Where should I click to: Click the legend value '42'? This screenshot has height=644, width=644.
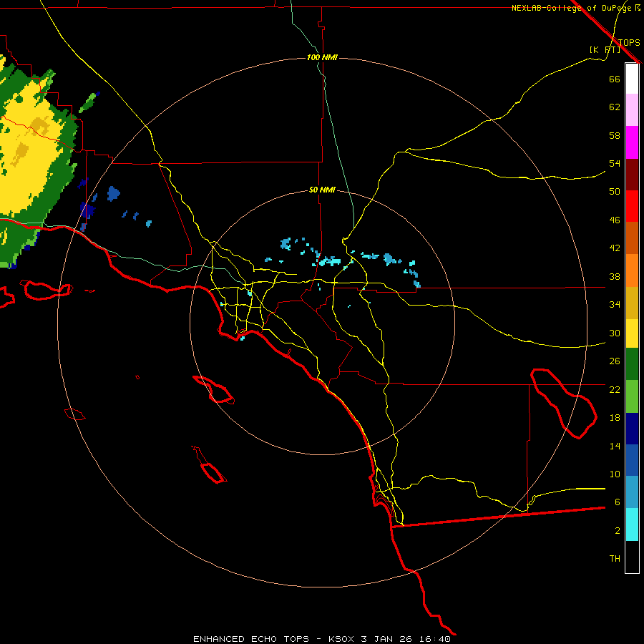(615, 248)
